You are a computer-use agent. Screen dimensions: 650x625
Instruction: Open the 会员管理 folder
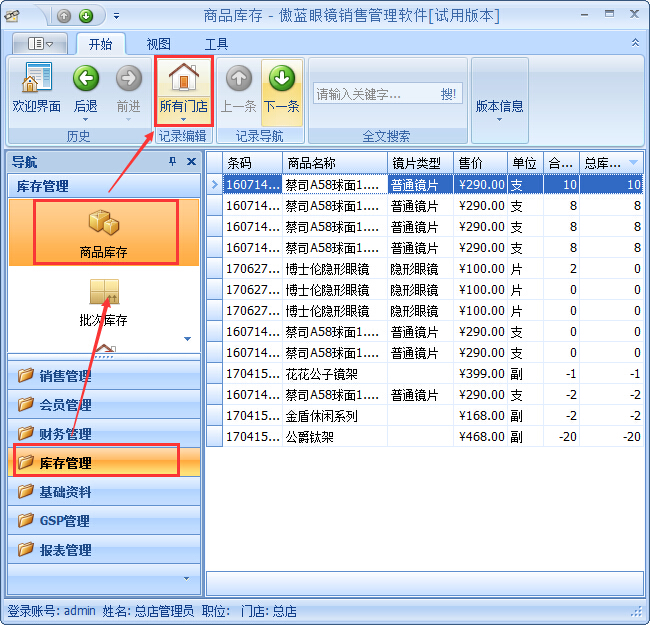(x=104, y=405)
